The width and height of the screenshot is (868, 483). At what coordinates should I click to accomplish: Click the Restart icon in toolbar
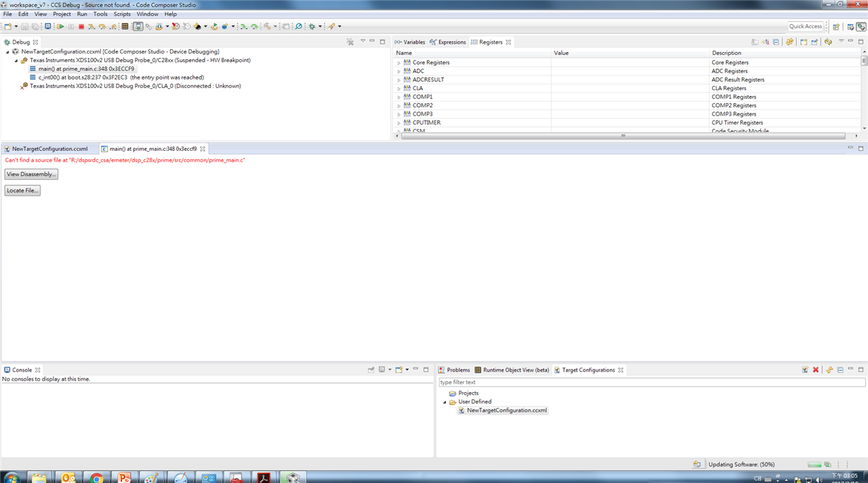coord(214,26)
